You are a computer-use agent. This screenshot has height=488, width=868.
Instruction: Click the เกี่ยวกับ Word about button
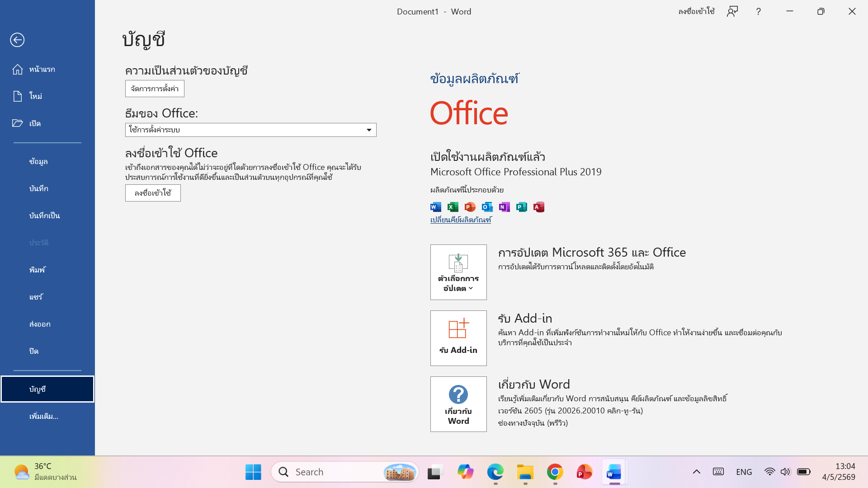tap(458, 404)
